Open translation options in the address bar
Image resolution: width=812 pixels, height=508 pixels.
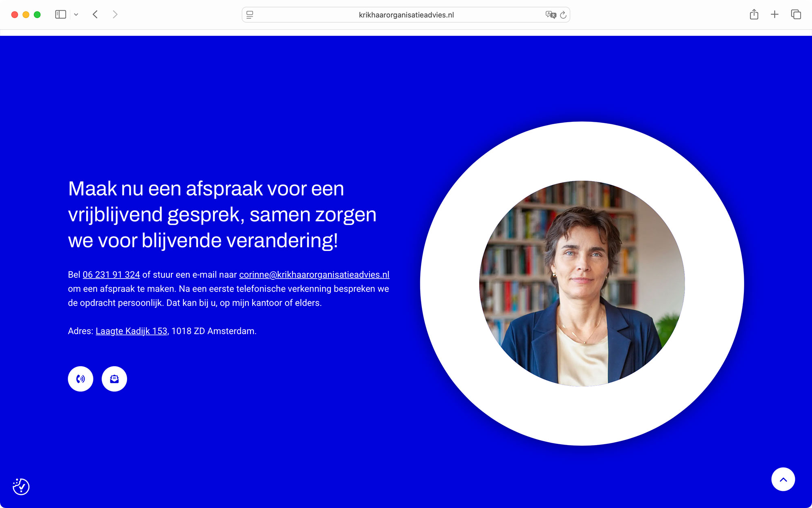[550, 15]
